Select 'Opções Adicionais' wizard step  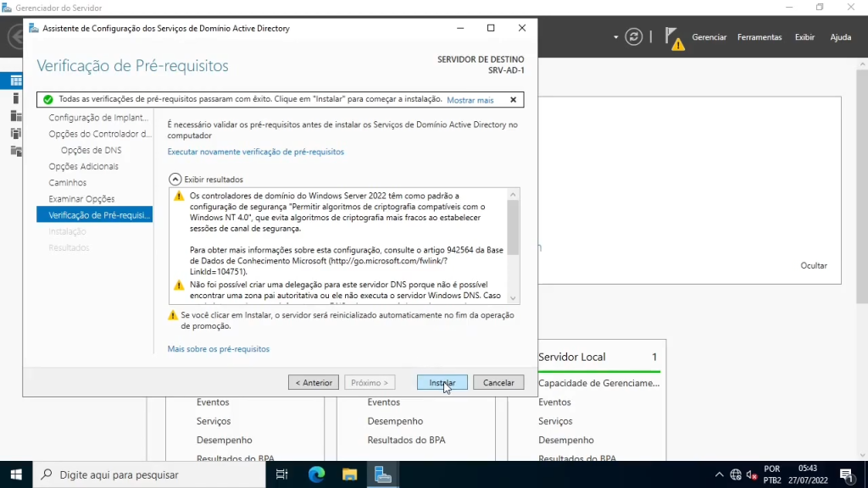(83, 166)
